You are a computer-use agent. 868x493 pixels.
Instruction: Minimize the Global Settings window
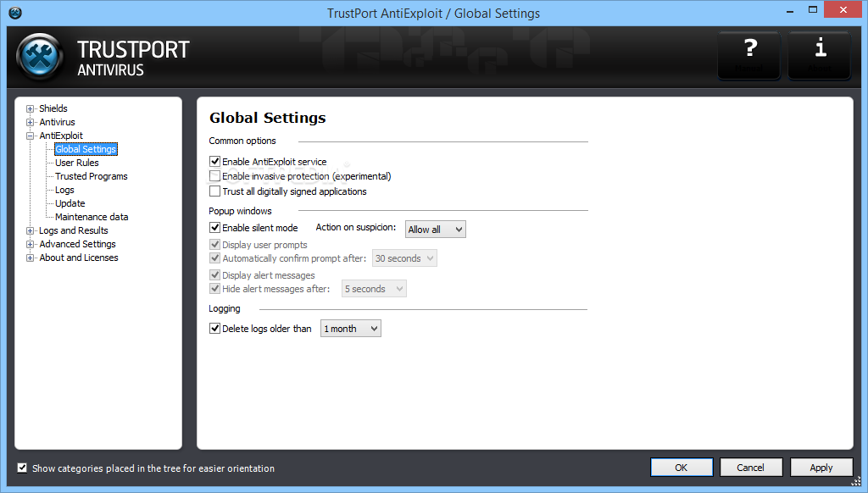tap(790, 10)
